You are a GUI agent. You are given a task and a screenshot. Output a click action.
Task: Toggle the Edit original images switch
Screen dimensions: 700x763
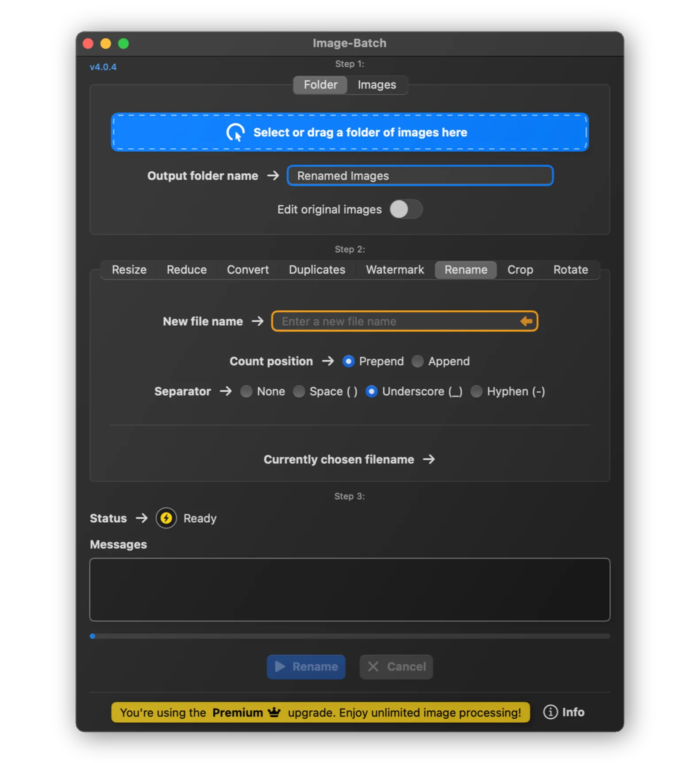pyautogui.click(x=406, y=209)
